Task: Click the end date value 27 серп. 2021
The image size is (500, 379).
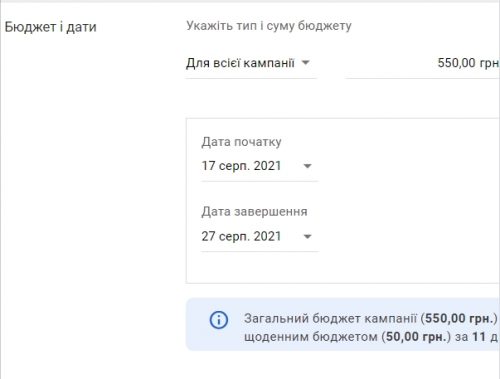Action: click(x=241, y=236)
